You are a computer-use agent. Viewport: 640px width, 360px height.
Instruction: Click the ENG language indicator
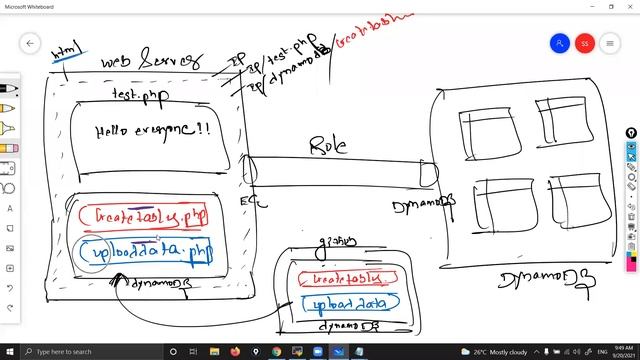click(602, 352)
